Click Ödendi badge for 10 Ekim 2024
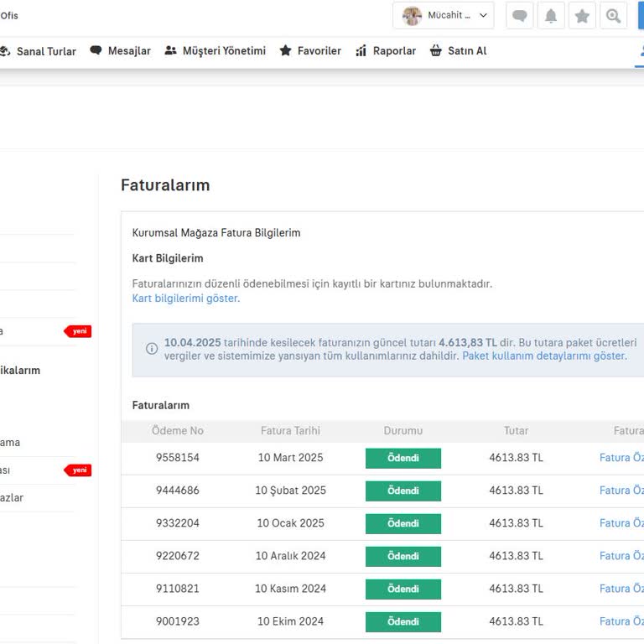The height and width of the screenshot is (644, 644). coord(402,621)
